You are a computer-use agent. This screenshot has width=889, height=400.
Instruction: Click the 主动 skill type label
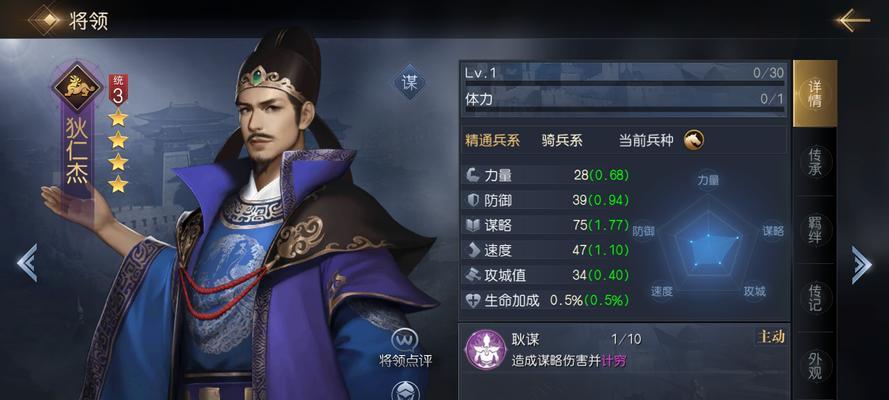point(771,337)
